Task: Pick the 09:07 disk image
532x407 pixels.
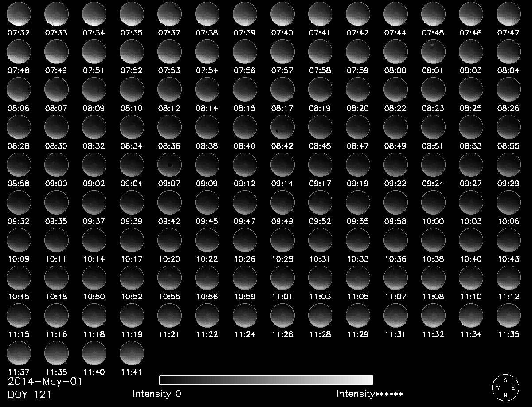Action: (169, 165)
